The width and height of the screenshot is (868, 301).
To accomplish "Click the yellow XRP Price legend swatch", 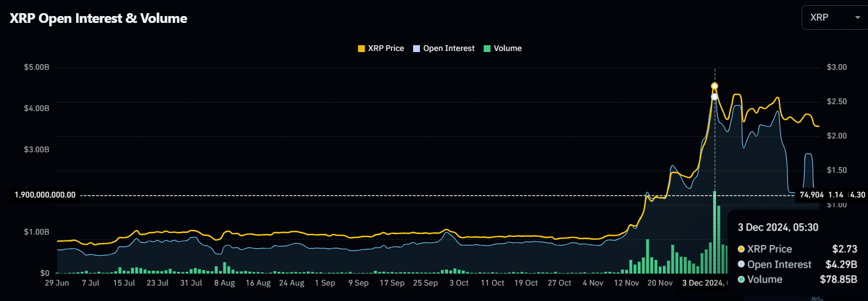I will [361, 49].
